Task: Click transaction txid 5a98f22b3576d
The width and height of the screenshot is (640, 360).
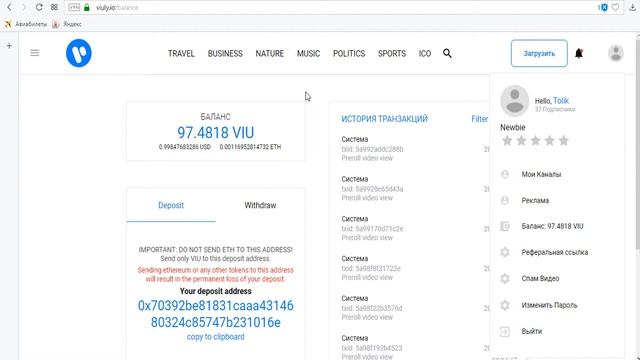Action: click(372, 308)
